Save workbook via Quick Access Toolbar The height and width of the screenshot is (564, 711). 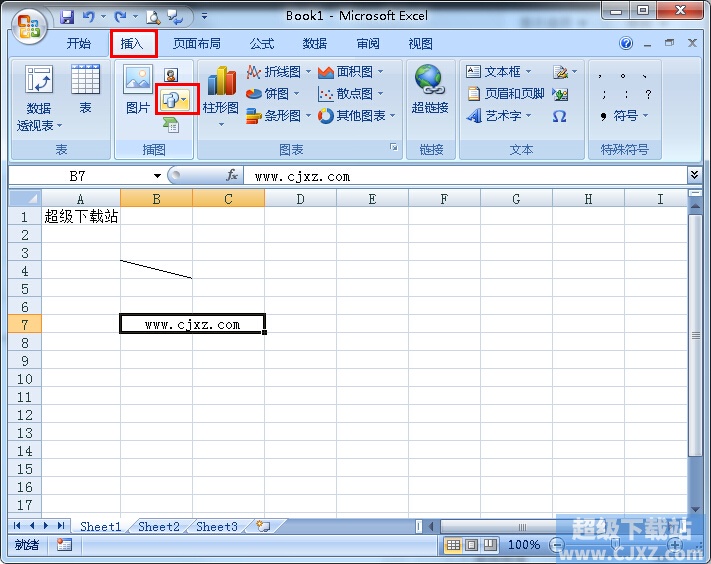click(67, 17)
